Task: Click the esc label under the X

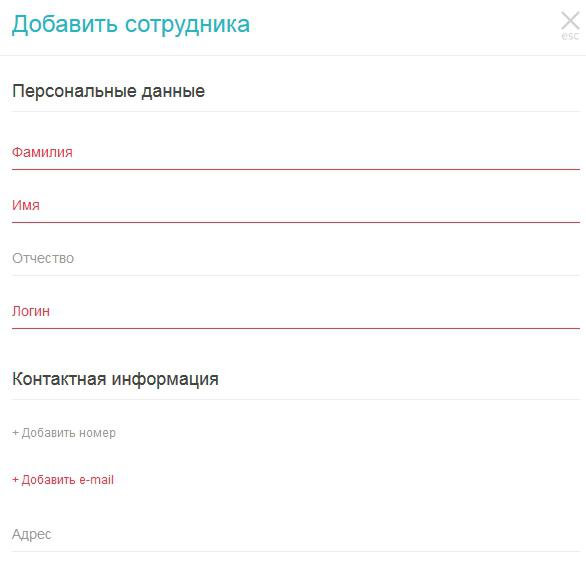Action: 570,36
